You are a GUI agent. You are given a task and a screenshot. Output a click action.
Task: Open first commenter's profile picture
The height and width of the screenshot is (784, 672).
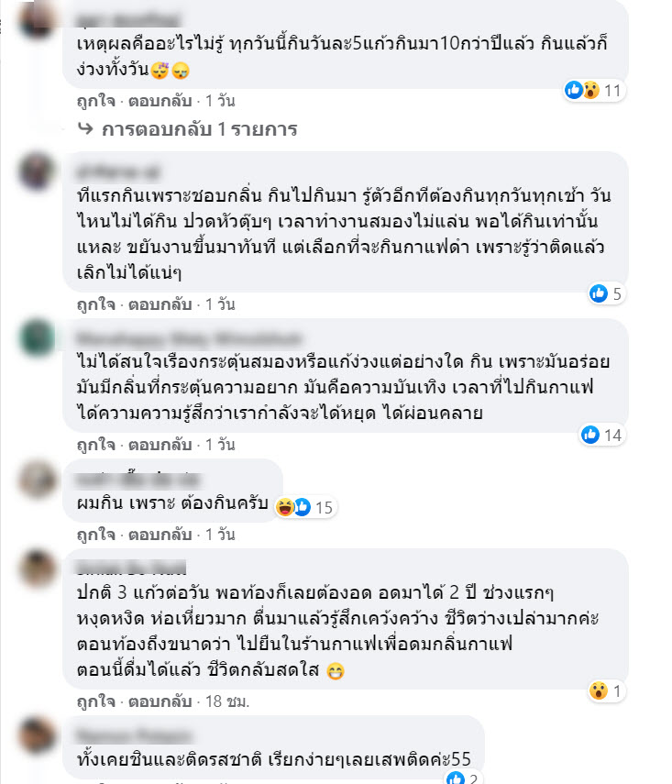click(x=37, y=19)
